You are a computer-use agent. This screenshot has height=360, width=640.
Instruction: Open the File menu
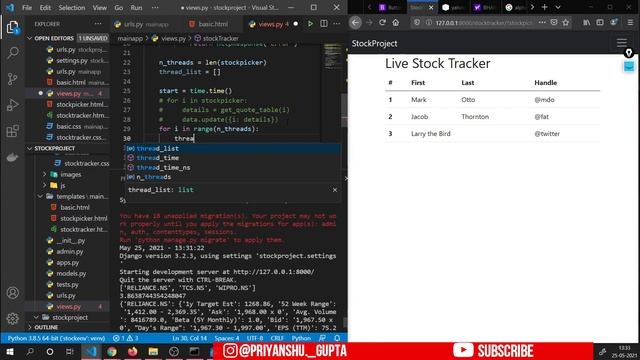click(x=27, y=8)
